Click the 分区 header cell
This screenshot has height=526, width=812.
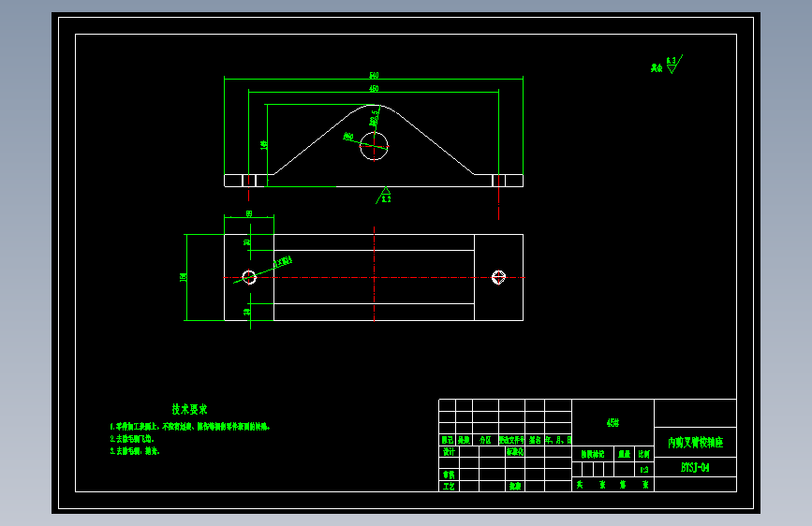[x=485, y=440]
